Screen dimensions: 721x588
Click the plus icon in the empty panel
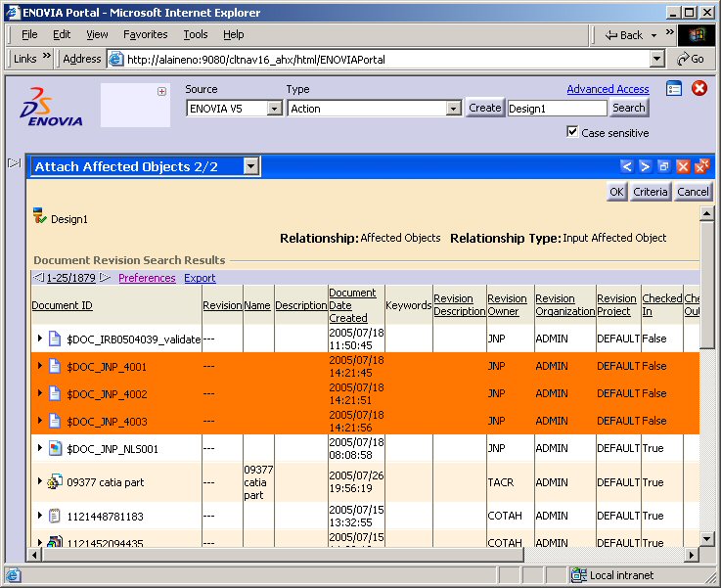pyautogui.click(x=161, y=92)
